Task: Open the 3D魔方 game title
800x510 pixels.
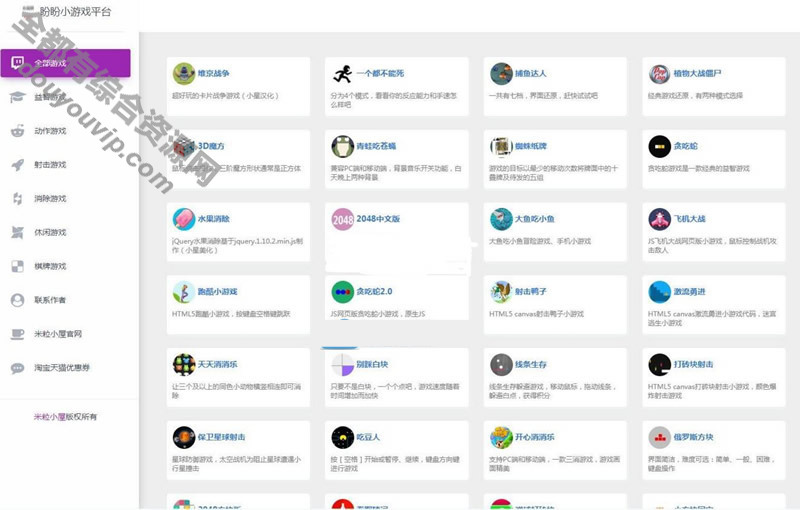Action: [211, 146]
